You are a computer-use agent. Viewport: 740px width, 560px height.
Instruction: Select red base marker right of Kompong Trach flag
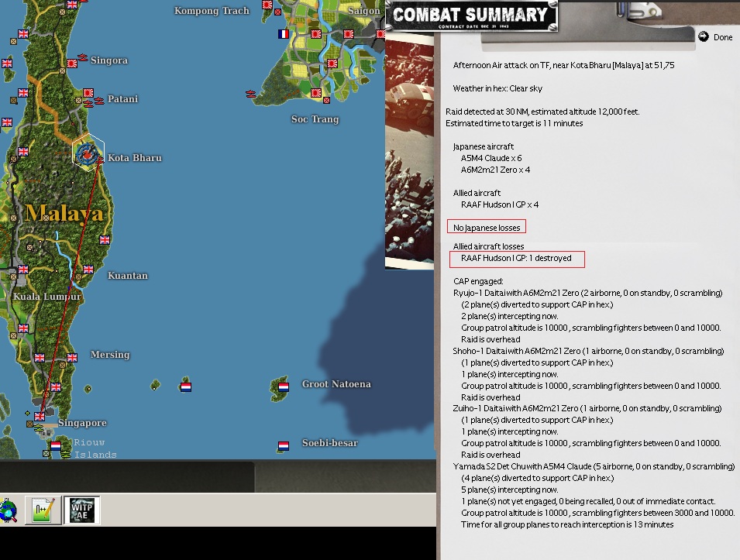click(x=278, y=12)
